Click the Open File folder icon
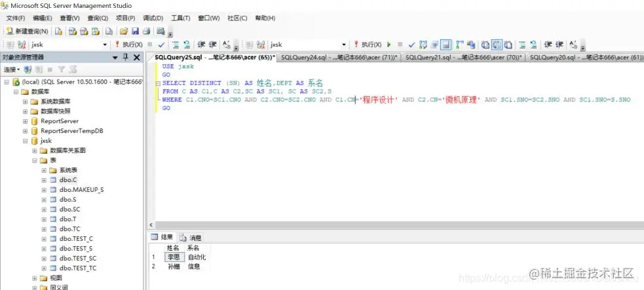Viewport: 644px width, 290px height. pyautogui.click(x=124, y=31)
